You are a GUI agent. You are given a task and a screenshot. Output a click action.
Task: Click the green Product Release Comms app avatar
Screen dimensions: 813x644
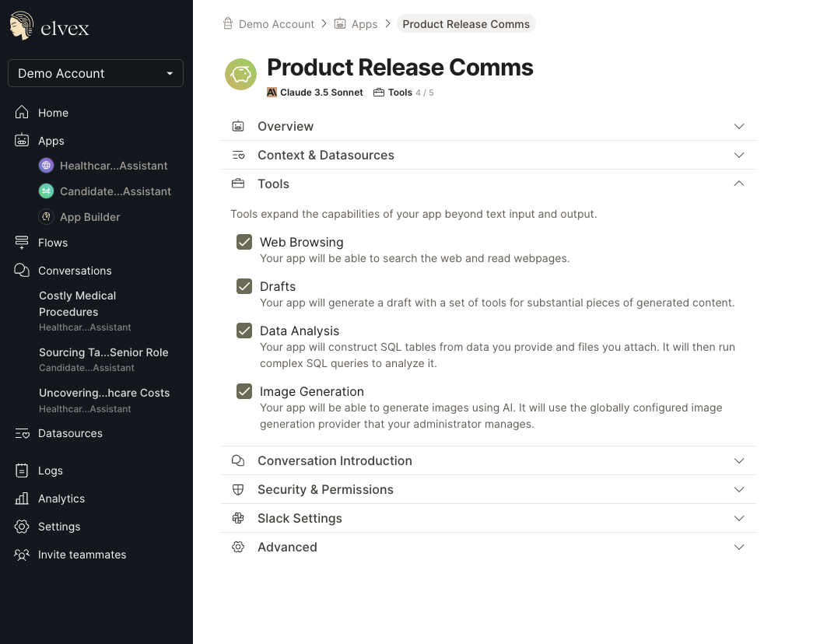tap(240, 75)
